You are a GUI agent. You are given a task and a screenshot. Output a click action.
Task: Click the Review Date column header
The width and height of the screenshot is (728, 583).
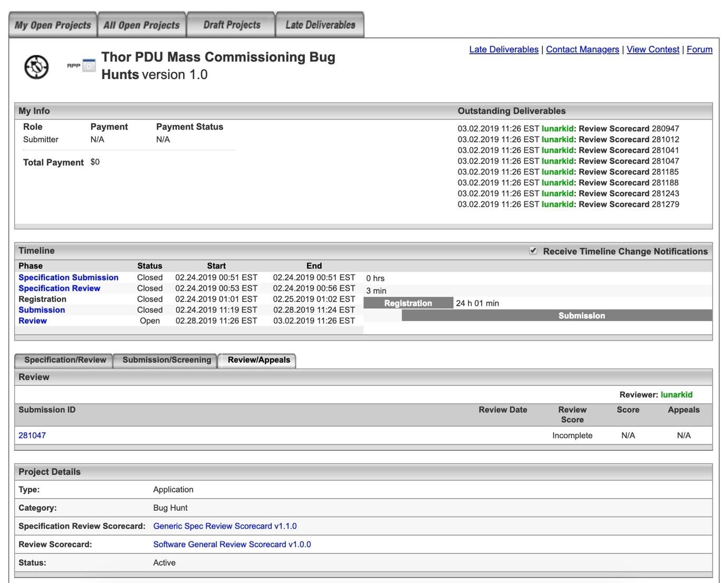(x=503, y=410)
